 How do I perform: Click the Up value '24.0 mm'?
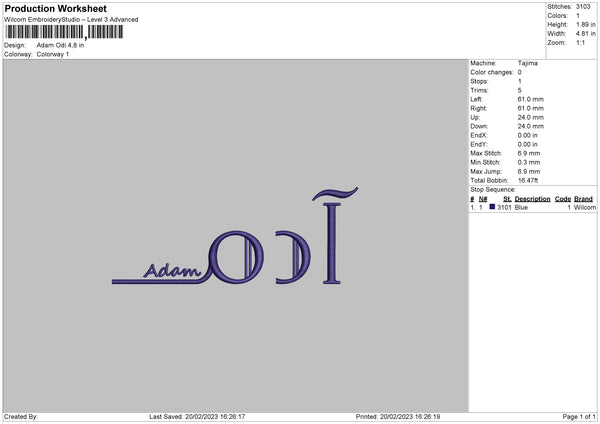coord(531,117)
